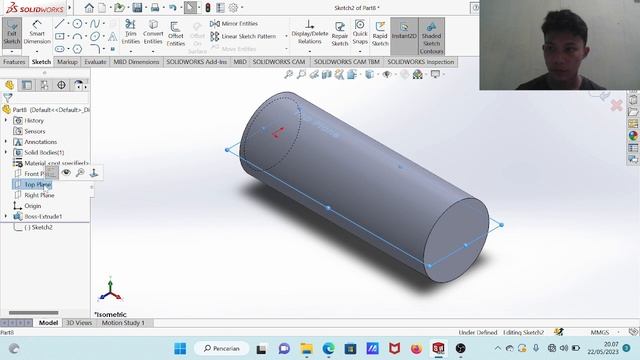Select the Line sketch tool
Screen dimensions: 640x360
pos(60,24)
